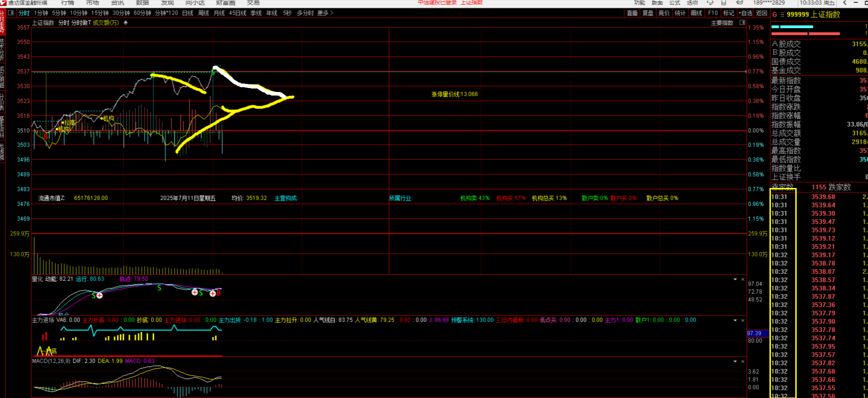
Task: Open the MACD indicator panel dropdown arrow
Action: [735, 361]
